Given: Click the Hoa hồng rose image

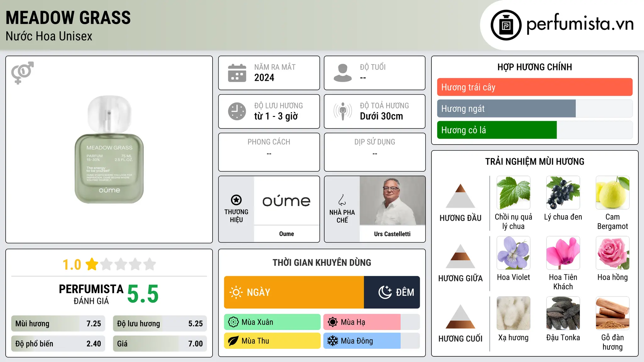Looking at the screenshot, I should tap(613, 253).
